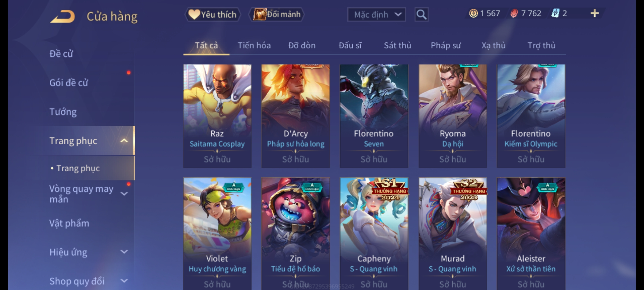Tap the gold coin currency icon
Viewport: 644px width, 290px height.
[x=473, y=13]
